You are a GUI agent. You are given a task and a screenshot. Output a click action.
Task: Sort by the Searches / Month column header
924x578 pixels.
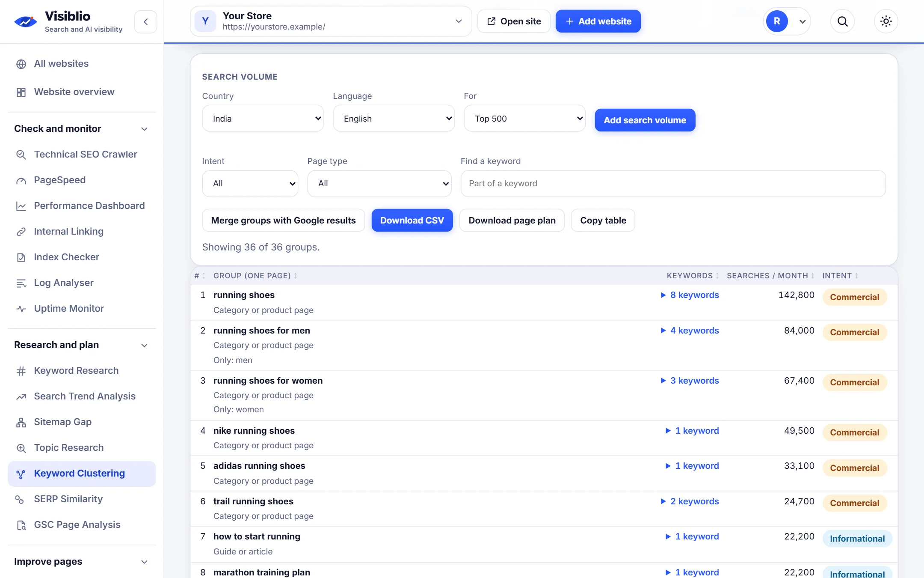[770, 276]
